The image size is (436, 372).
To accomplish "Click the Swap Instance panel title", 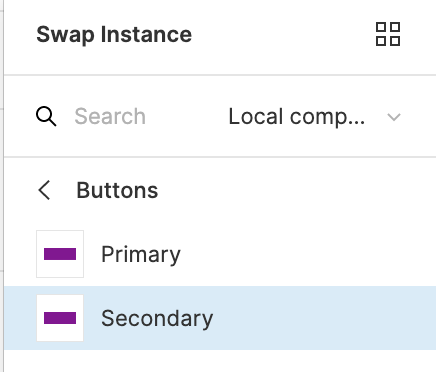I will 114,35.
